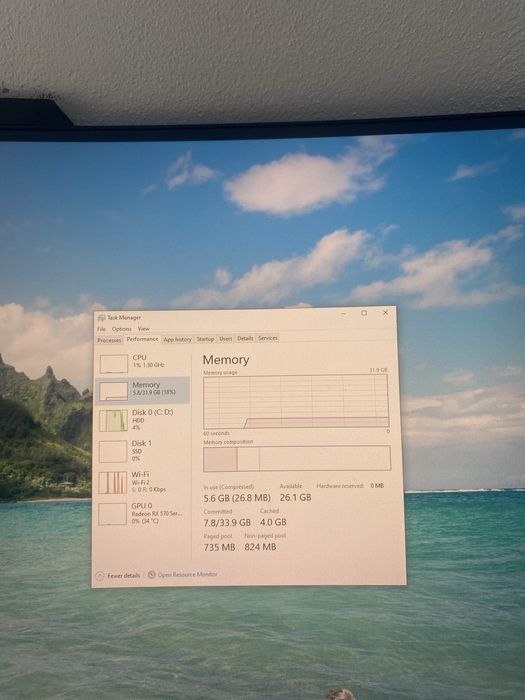Click the '5.8/31.9 GB (18%)' text
This screenshot has width=525, height=700.
(154, 392)
